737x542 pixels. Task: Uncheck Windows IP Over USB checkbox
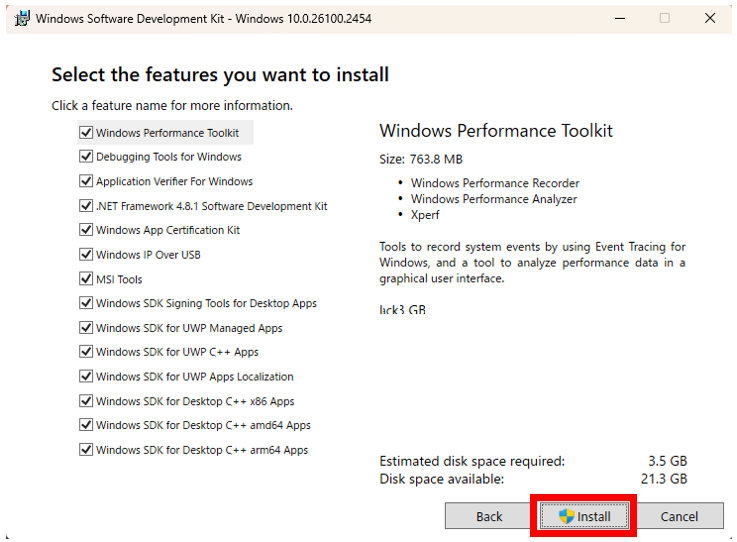(86, 255)
